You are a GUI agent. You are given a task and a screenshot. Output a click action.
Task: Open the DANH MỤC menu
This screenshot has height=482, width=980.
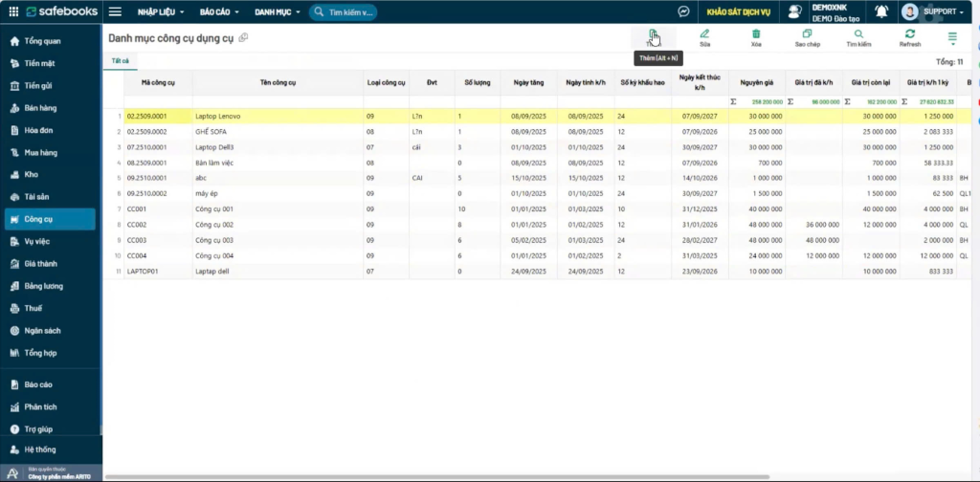point(278,12)
